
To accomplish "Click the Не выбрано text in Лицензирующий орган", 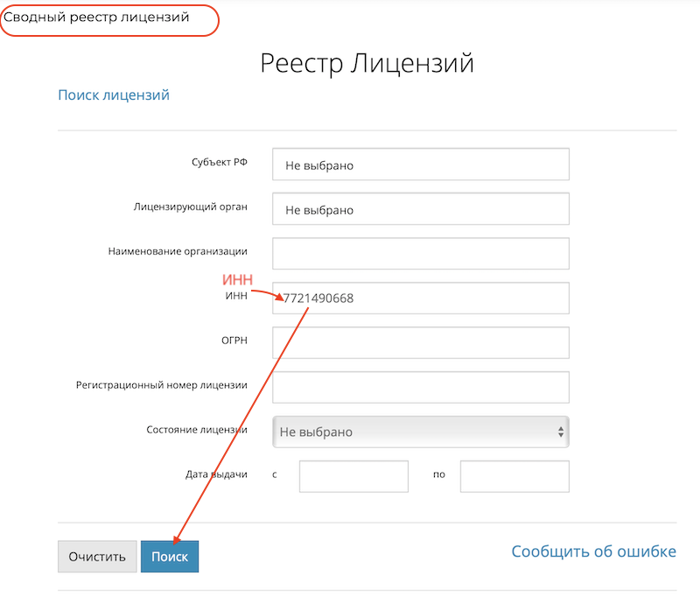I will point(319,208).
